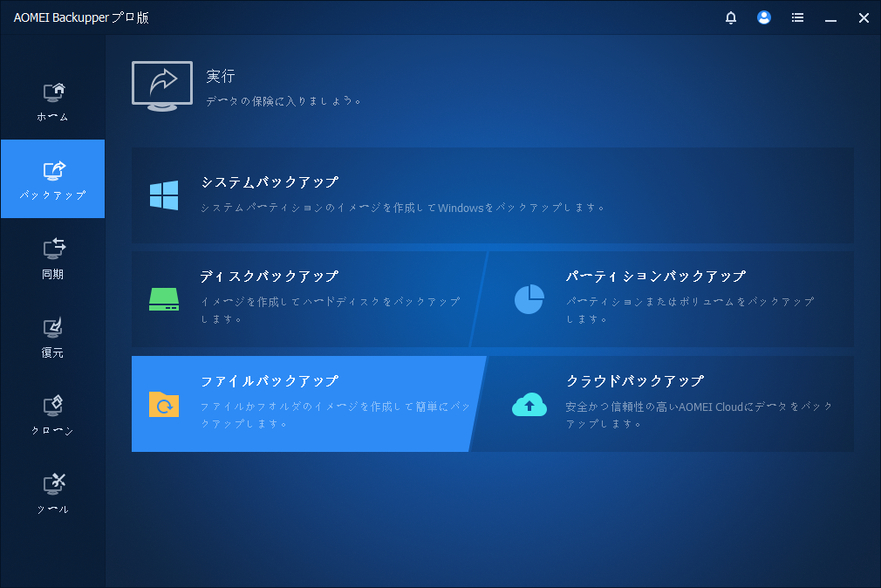The height and width of the screenshot is (588, 881).
Task: Open the クローン clone sidebar icon
Action: point(53,406)
